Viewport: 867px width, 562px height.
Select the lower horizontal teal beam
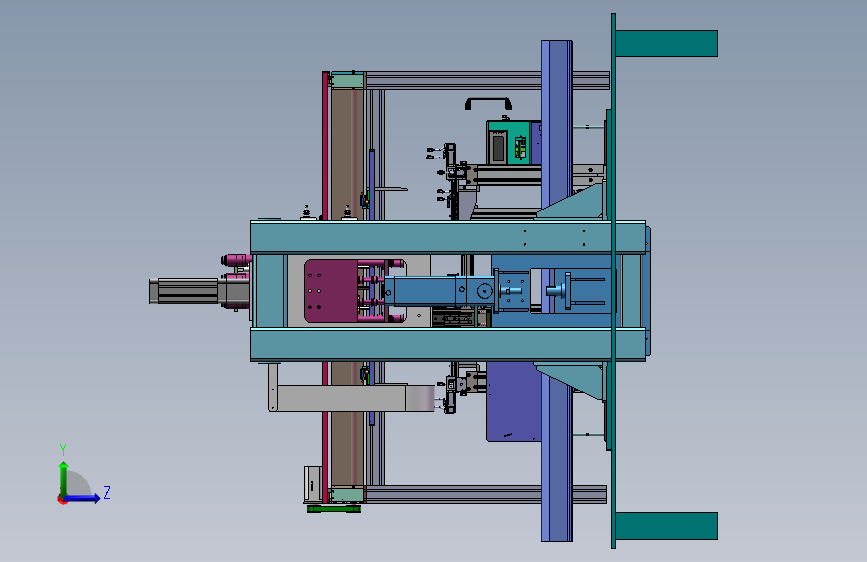click(448, 345)
